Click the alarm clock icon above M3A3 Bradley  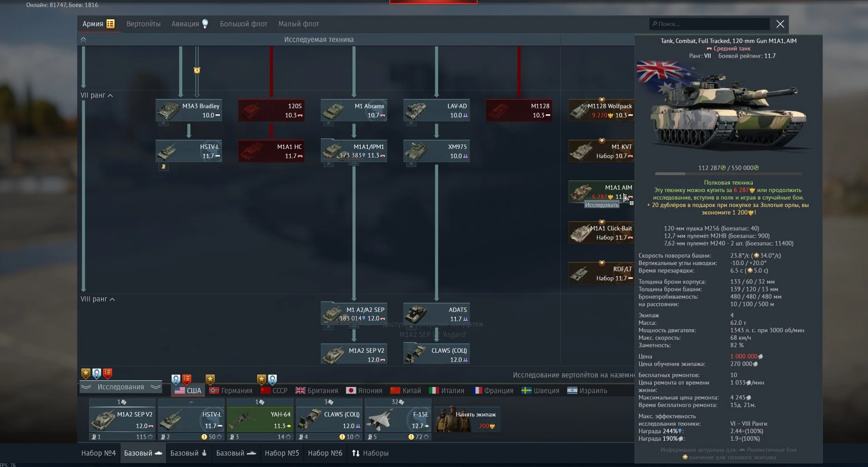(197, 70)
